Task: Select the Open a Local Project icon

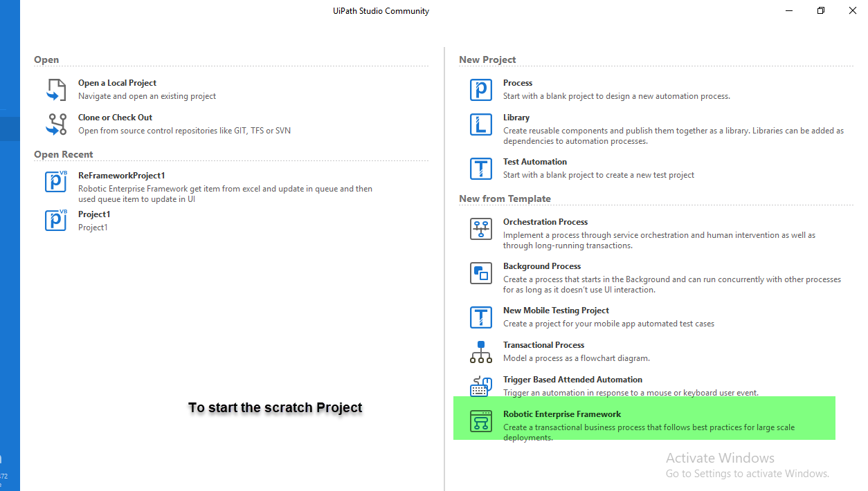Action: coord(55,90)
